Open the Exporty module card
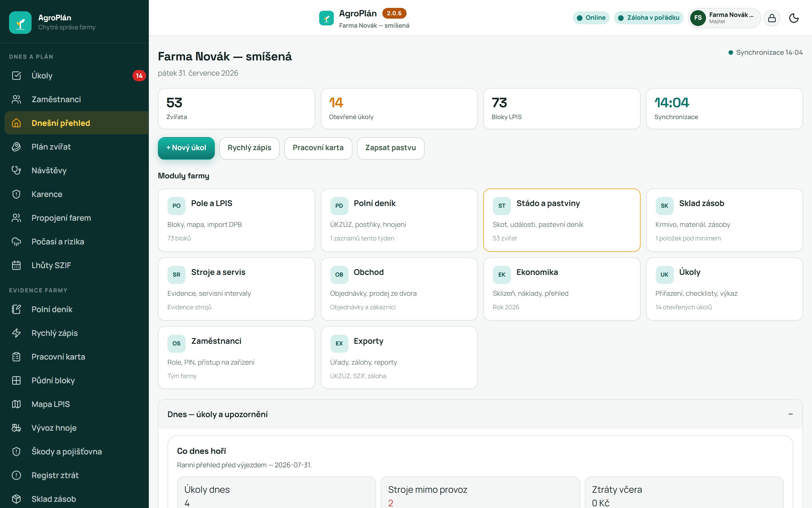 tap(399, 358)
